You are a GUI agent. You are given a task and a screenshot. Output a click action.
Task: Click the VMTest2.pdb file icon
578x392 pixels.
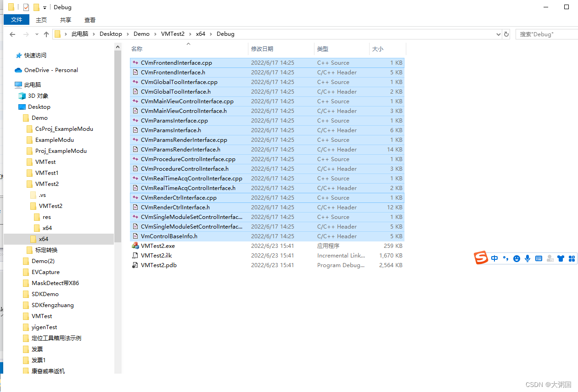click(135, 265)
